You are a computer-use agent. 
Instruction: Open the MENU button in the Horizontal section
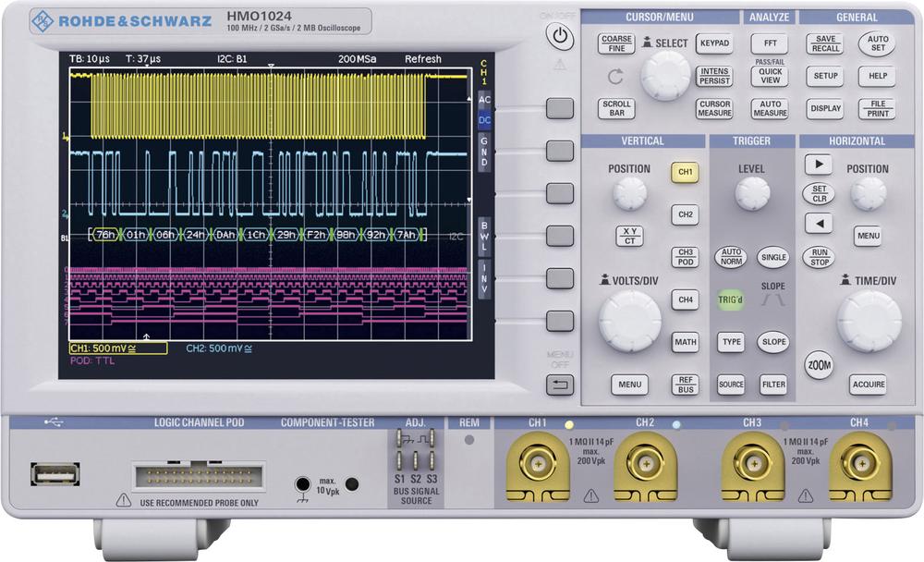(868, 236)
